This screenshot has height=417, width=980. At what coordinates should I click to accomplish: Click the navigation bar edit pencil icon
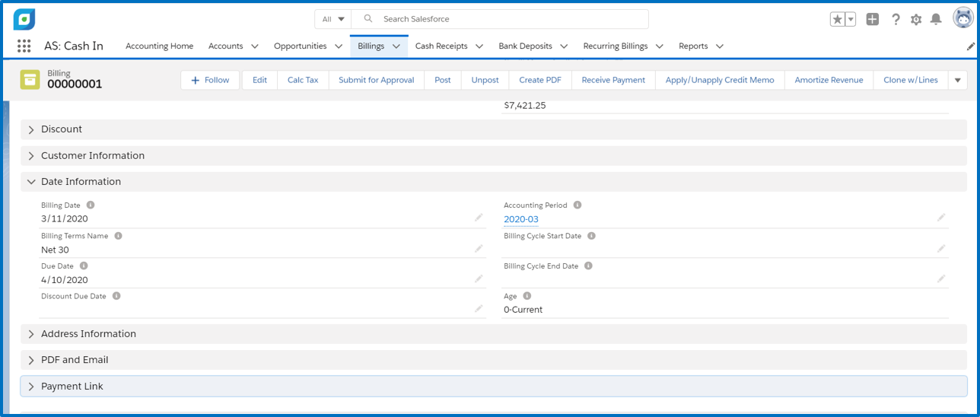click(971, 46)
